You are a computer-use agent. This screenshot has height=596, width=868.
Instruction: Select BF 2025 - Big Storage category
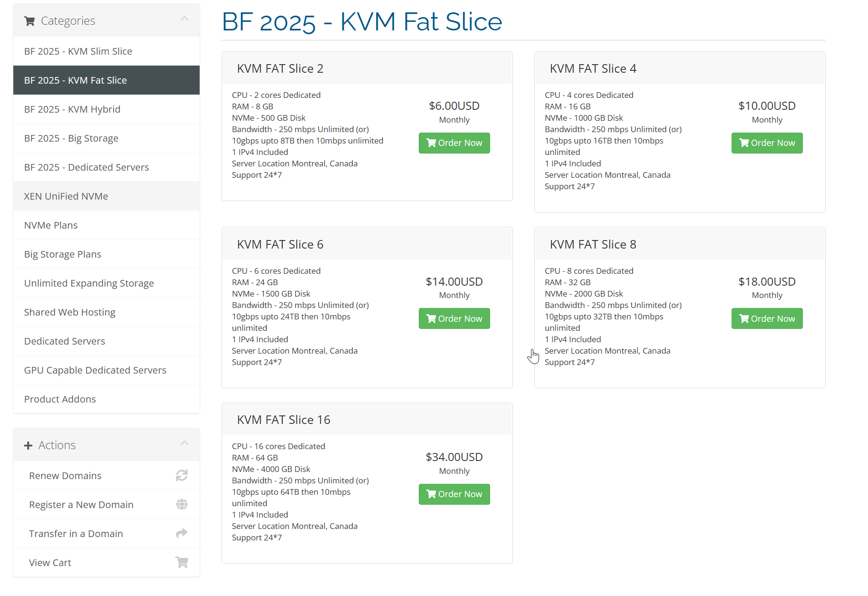(x=106, y=138)
